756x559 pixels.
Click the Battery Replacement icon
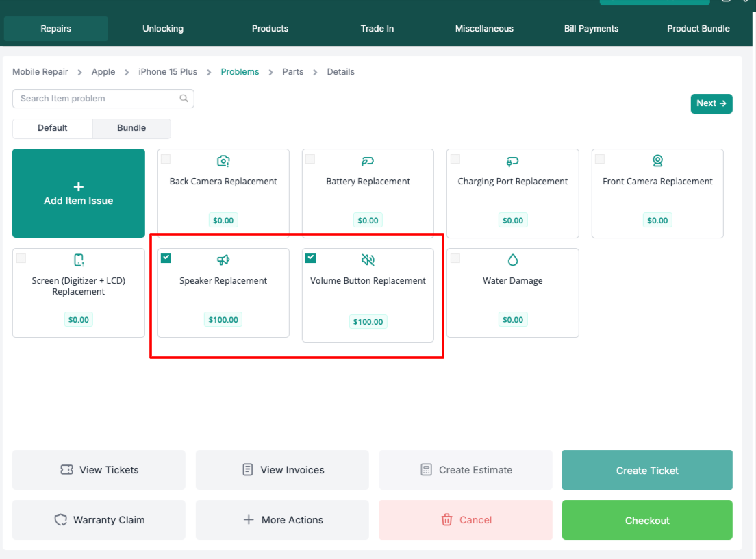pyautogui.click(x=368, y=161)
